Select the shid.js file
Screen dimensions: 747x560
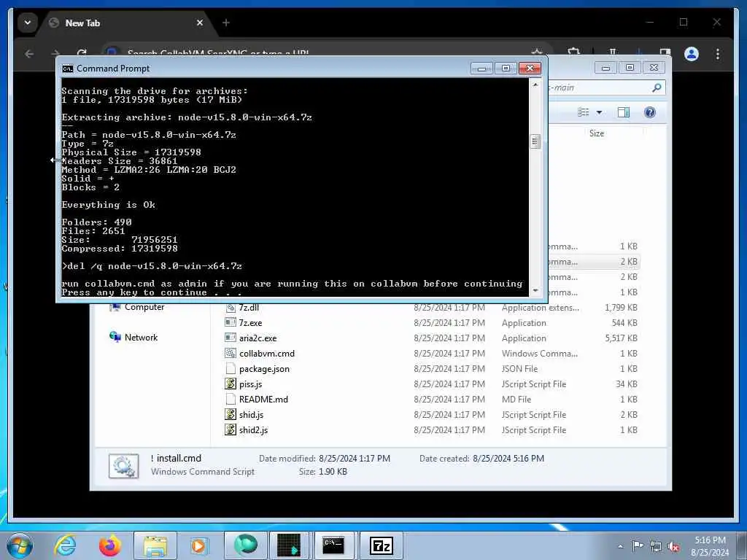tap(251, 414)
